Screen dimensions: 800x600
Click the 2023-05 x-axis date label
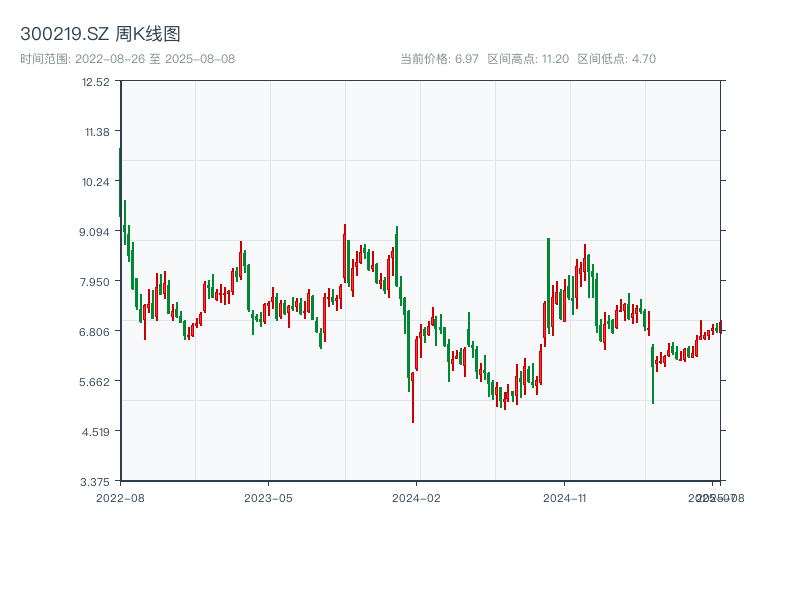(x=268, y=497)
